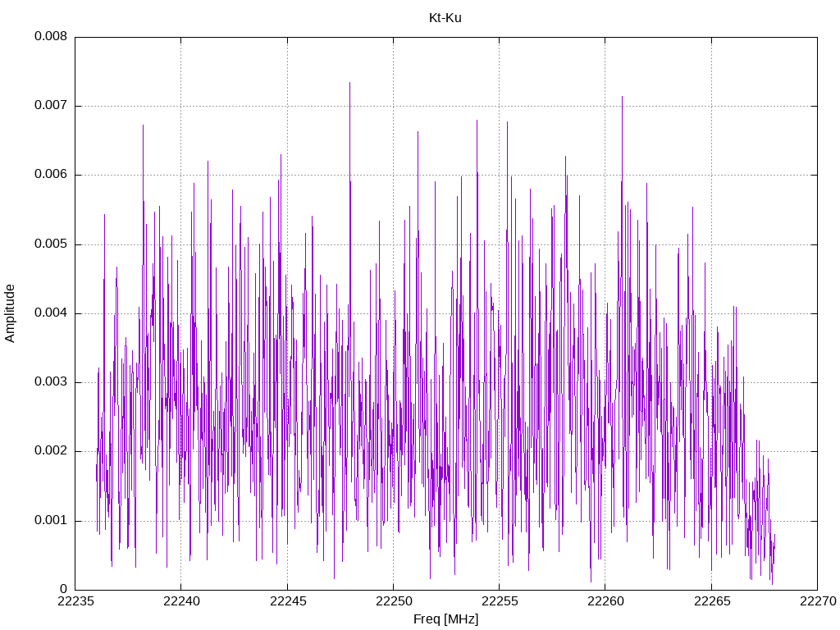Click the y-axis tick value 0.004
This screenshot has height=630, width=840.
[x=51, y=313]
